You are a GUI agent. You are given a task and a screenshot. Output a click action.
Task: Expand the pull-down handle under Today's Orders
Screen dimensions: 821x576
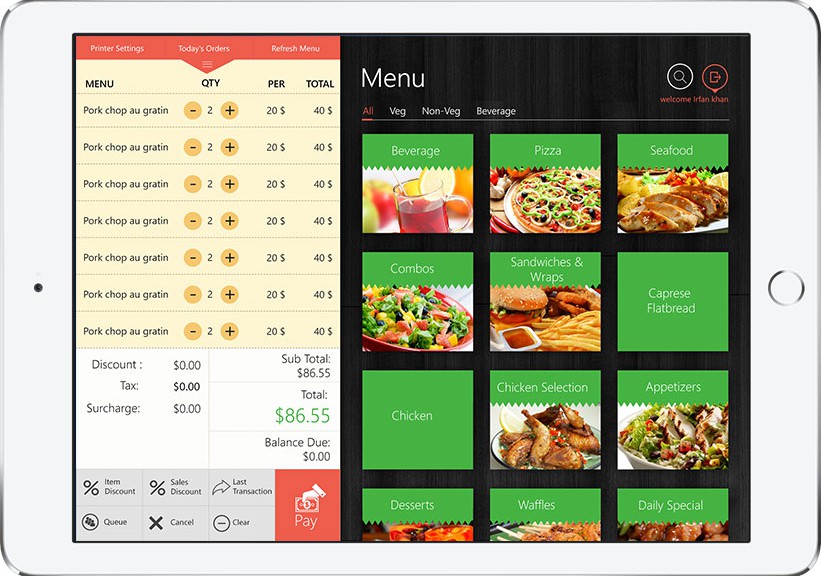[x=207, y=65]
